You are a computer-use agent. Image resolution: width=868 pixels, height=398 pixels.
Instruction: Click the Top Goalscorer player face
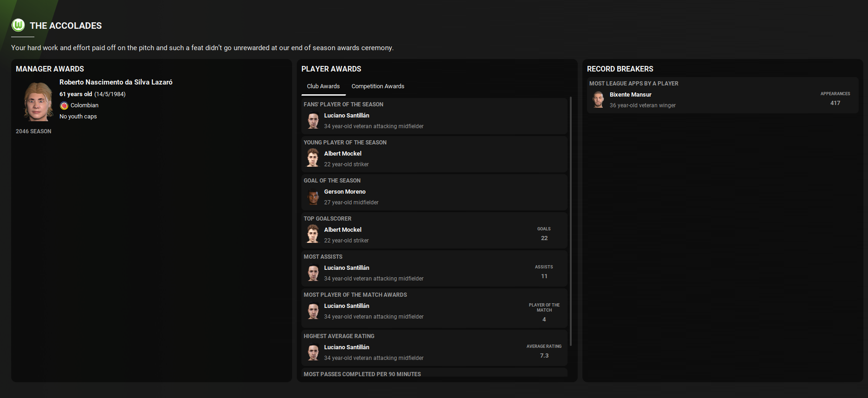[x=313, y=235]
